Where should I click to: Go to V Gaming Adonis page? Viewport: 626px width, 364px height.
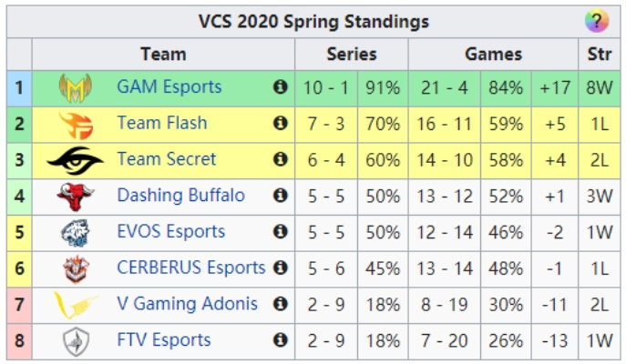click(187, 304)
